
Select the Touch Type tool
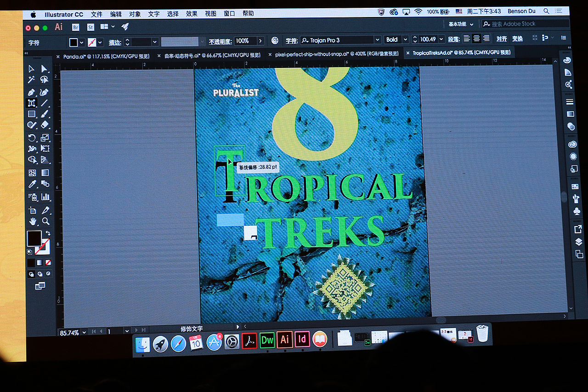pos(31,103)
